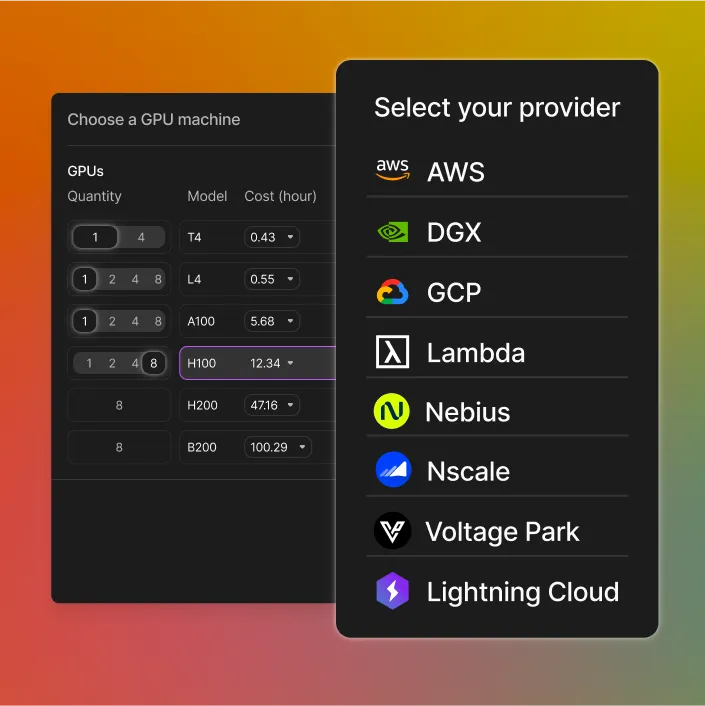The image size is (705, 706).
Task: Click the Choose a GPU machine title
Action: coord(154,119)
